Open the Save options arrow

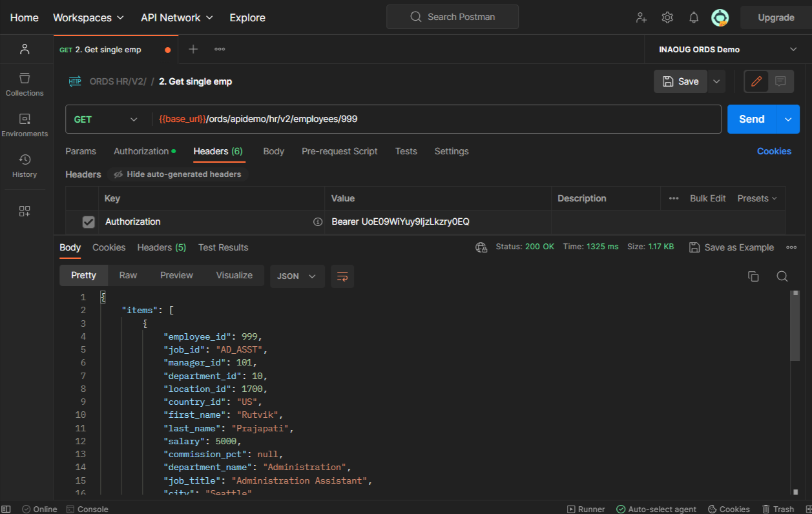pyautogui.click(x=716, y=81)
